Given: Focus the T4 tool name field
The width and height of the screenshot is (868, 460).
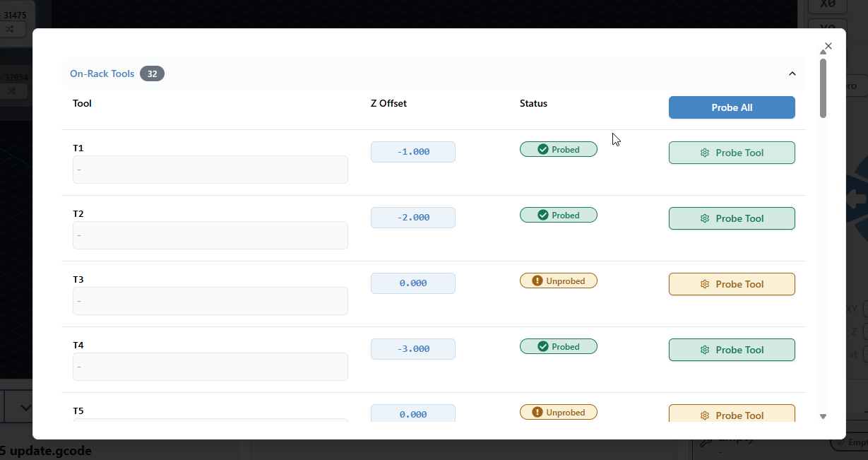Looking at the screenshot, I should [210, 367].
